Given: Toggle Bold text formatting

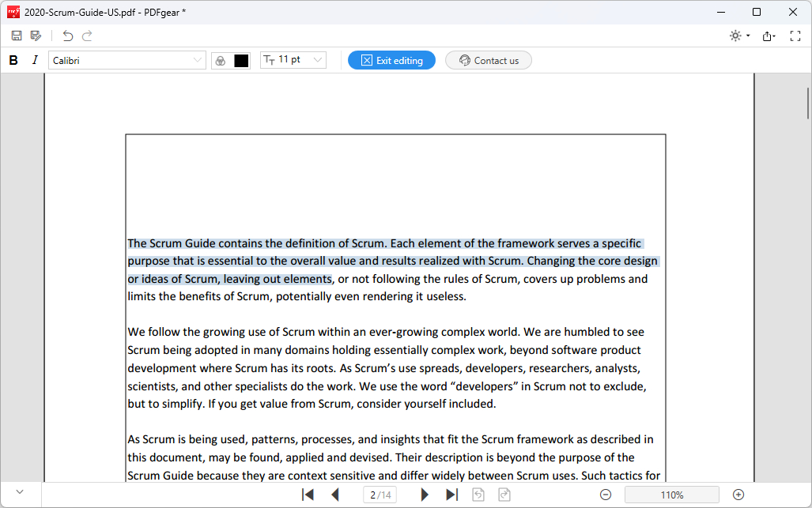Looking at the screenshot, I should (x=13, y=60).
